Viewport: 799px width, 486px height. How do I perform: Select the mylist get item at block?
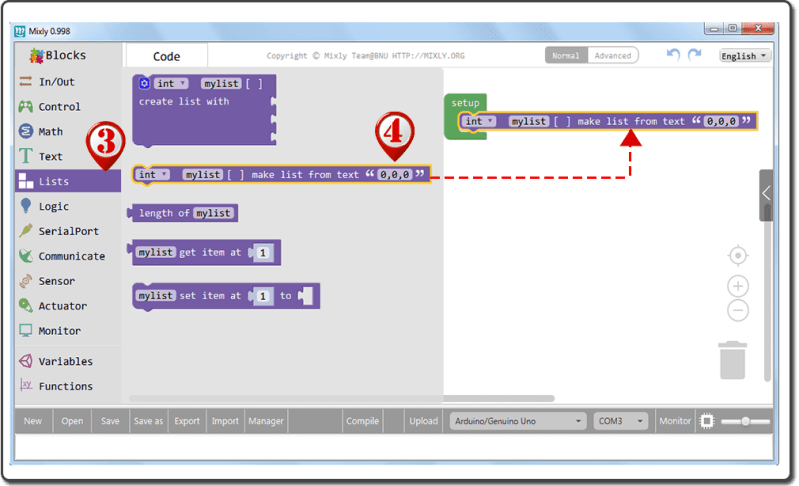pos(204,253)
